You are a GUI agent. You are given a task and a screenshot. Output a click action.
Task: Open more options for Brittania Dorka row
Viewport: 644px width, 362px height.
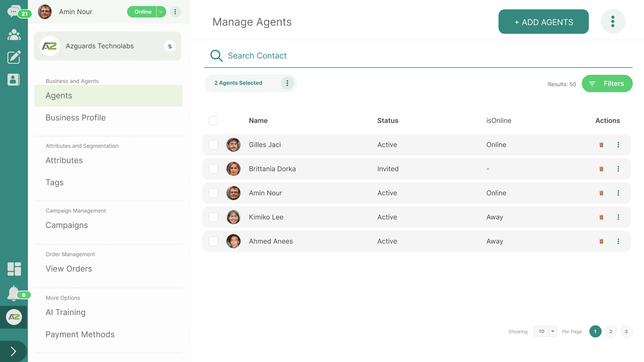(x=618, y=169)
